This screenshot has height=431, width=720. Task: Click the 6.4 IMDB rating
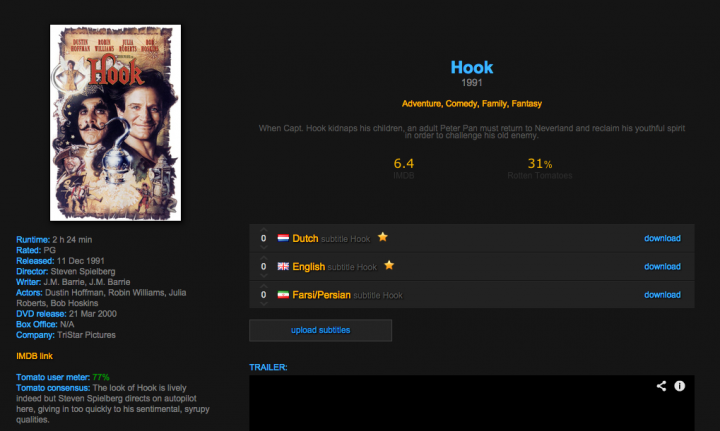(x=404, y=163)
